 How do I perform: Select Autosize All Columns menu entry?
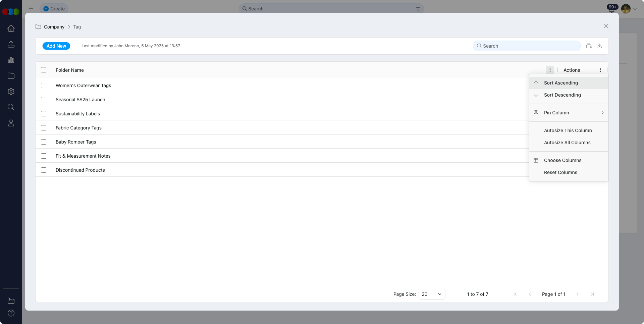(x=567, y=143)
